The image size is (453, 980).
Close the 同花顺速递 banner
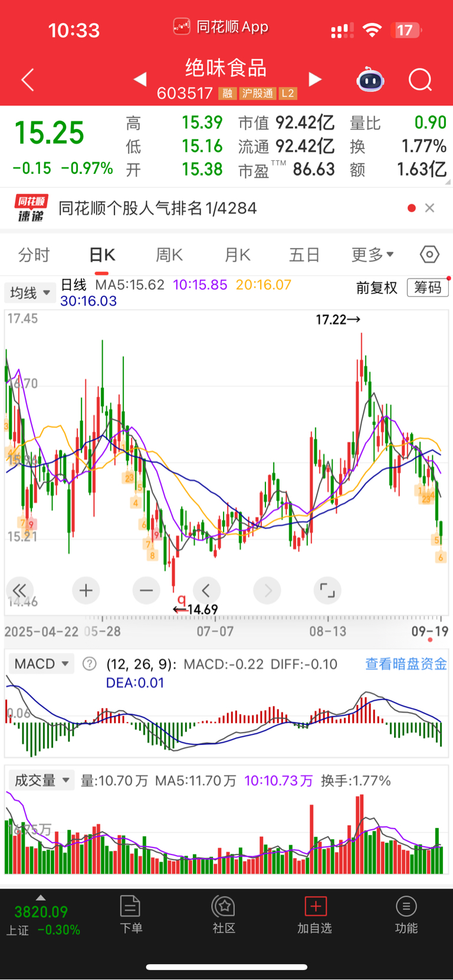click(x=429, y=208)
